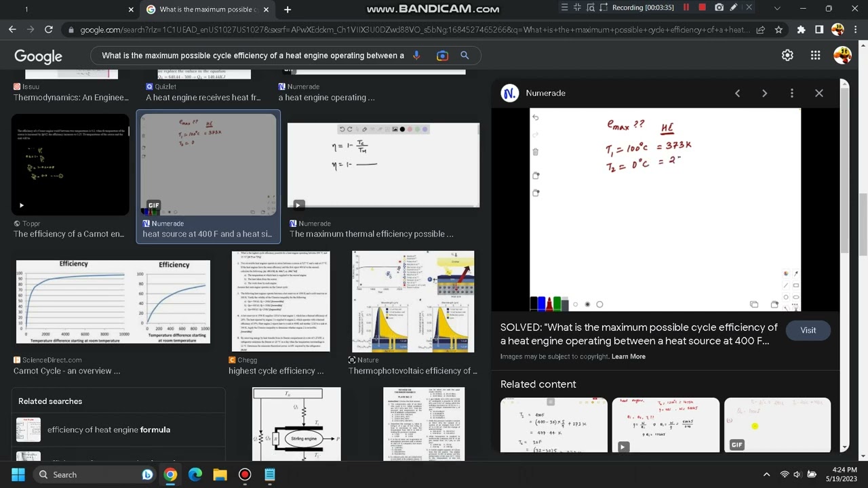
Task: Activate the Bandicam drawing pencil
Action: (x=734, y=7)
